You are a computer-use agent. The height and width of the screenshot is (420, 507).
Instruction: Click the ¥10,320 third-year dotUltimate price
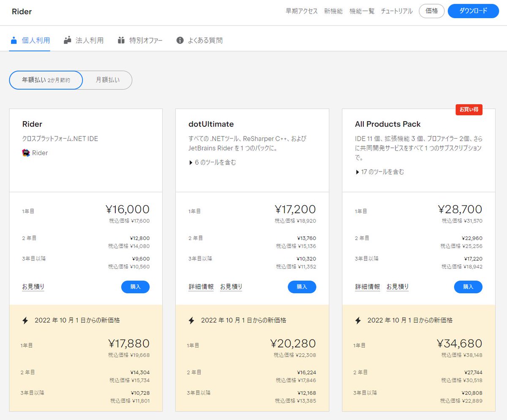tap(306, 259)
